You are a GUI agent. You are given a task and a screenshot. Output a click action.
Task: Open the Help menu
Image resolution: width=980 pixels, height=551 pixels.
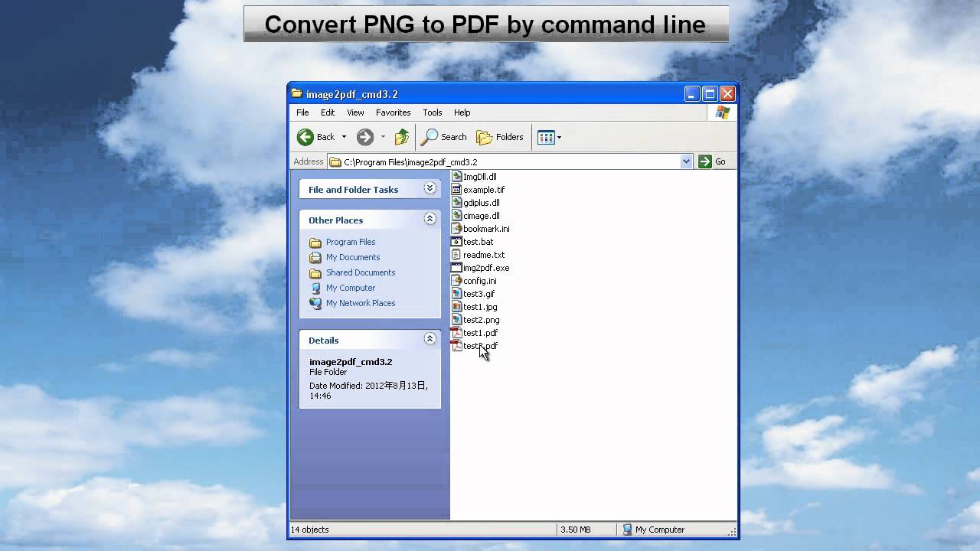[x=462, y=112]
